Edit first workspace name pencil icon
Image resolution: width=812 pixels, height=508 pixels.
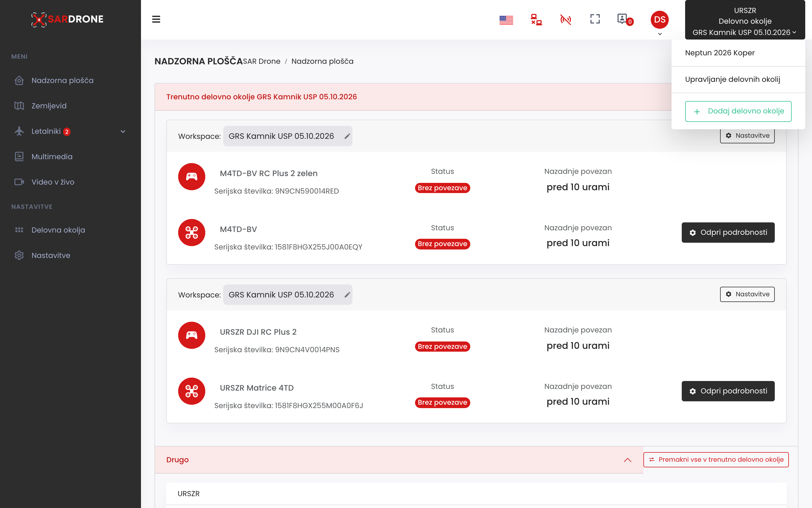point(347,136)
